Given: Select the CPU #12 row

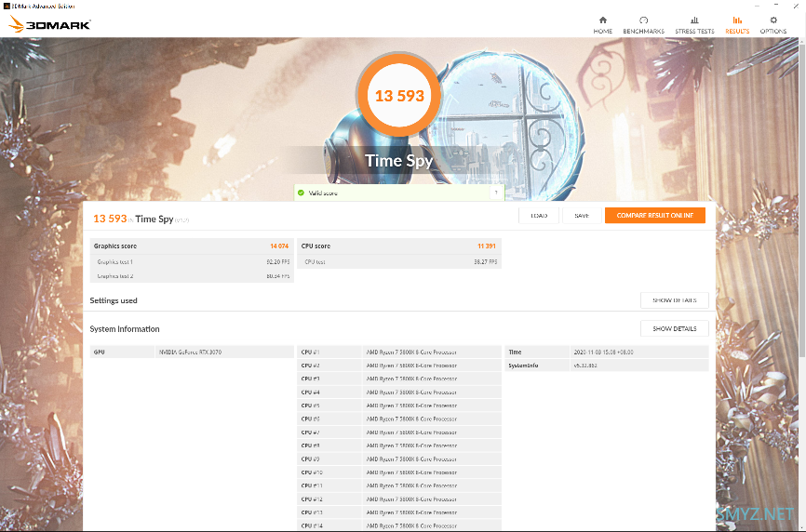Looking at the screenshot, I should [399, 499].
